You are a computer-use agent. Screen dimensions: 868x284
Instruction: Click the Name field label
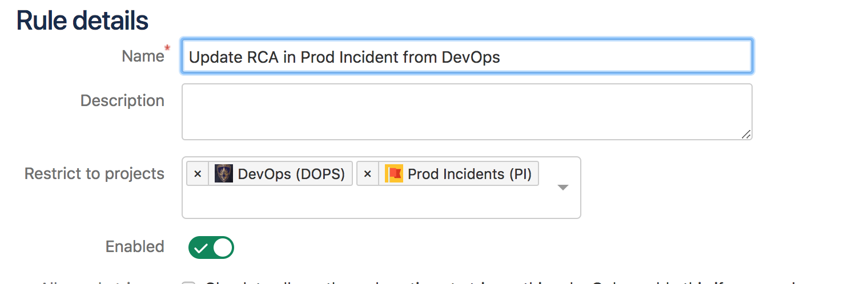coord(143,56)
